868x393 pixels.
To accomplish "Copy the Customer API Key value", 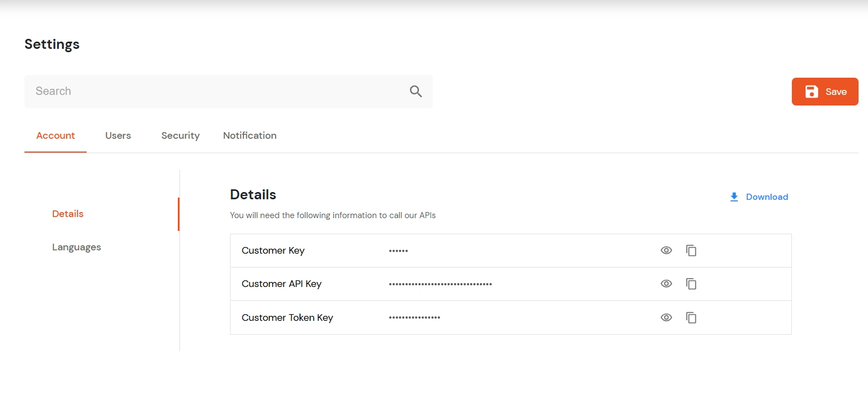I will [691, 284].
